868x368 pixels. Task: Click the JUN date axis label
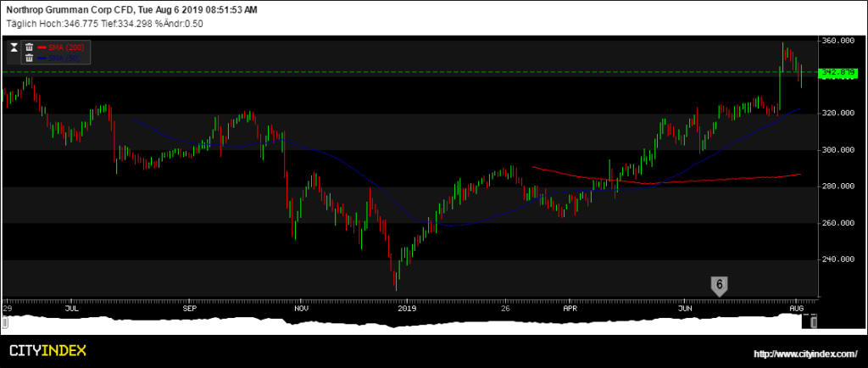pos(685,307)
